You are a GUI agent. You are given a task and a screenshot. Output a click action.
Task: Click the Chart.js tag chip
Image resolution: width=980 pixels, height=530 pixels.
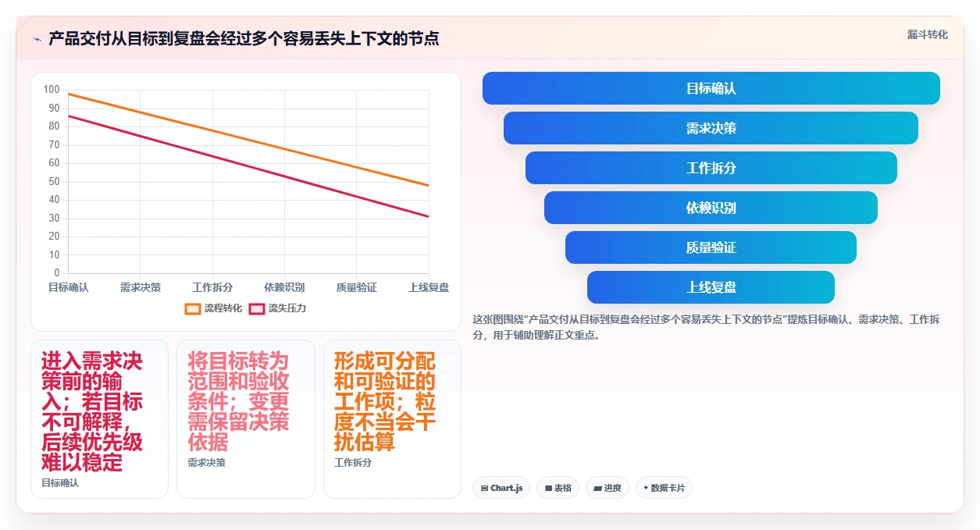tap(501, 488)
